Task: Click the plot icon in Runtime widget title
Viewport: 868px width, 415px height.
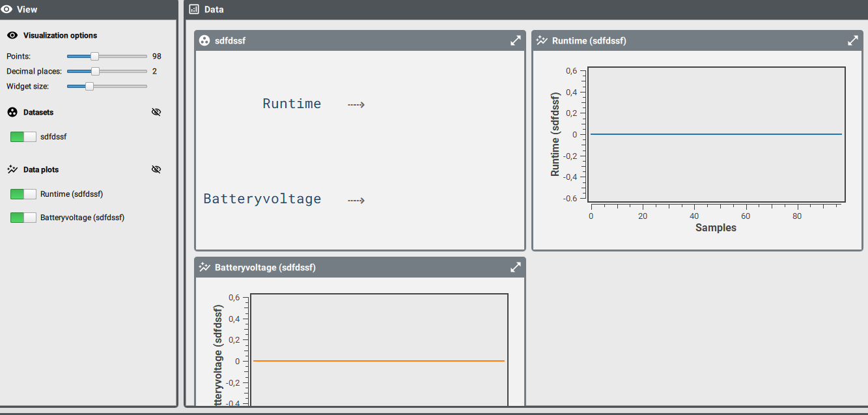Action: (542, 40)
